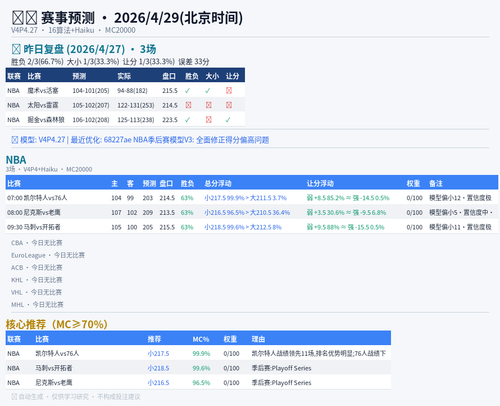Screen dimensions: 500x406
Task: Click the green check in 掘金vs森林狼 让分 column
Action: tap(228, 120)
